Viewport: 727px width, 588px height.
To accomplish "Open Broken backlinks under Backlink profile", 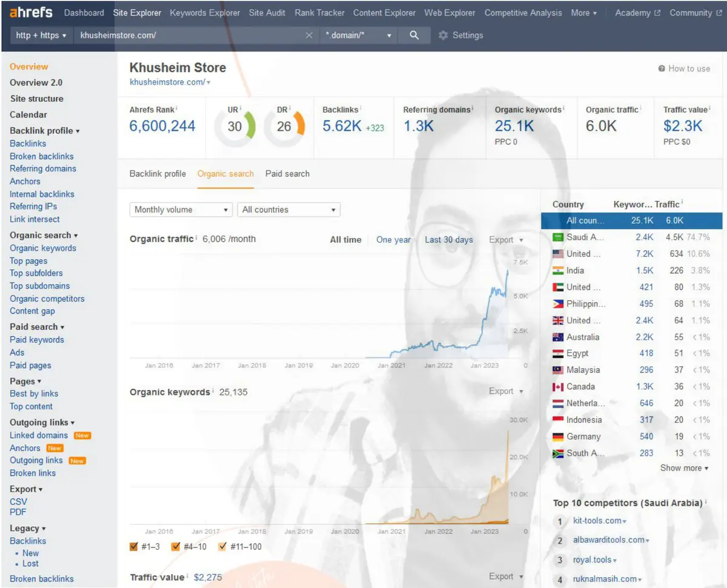I will pos(42,156).
